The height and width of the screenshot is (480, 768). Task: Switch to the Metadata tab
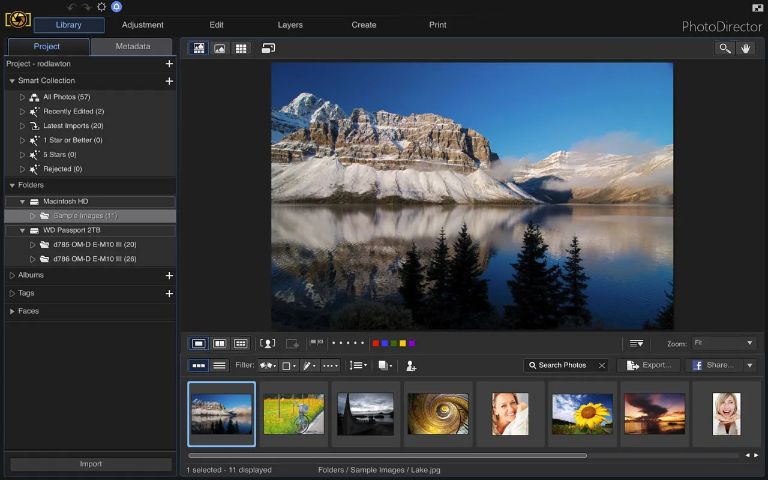pos(132,46)
